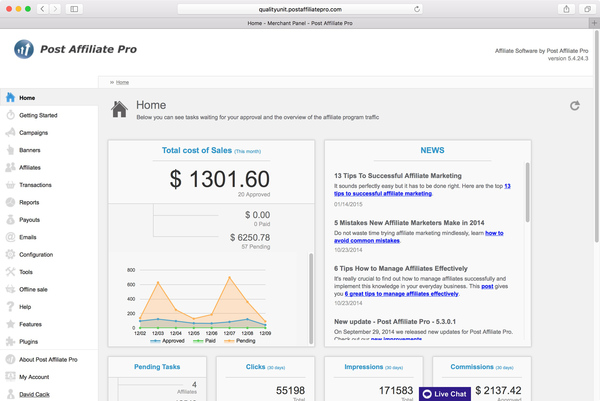
Task: Click the Post Affiliate Pro logo
Action: click(x=75, y=48)
